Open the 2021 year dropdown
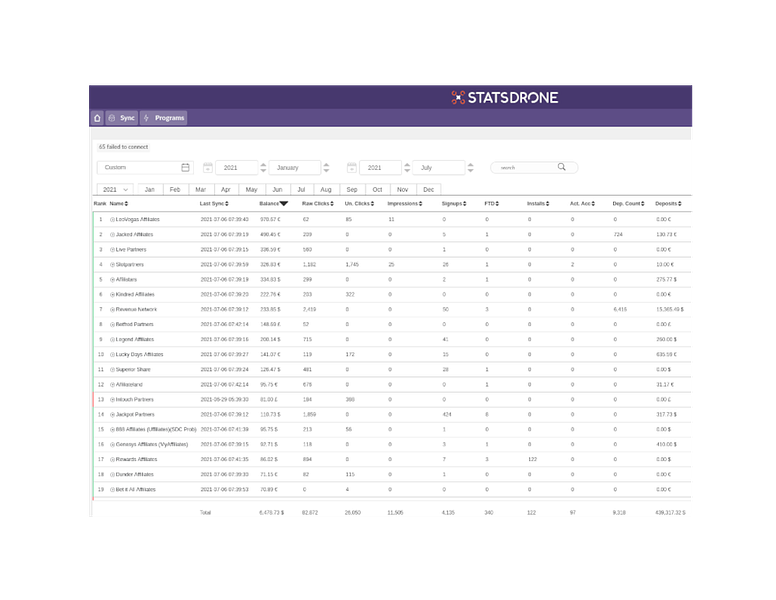Viewport: 776px width, 600px height. 115,190
